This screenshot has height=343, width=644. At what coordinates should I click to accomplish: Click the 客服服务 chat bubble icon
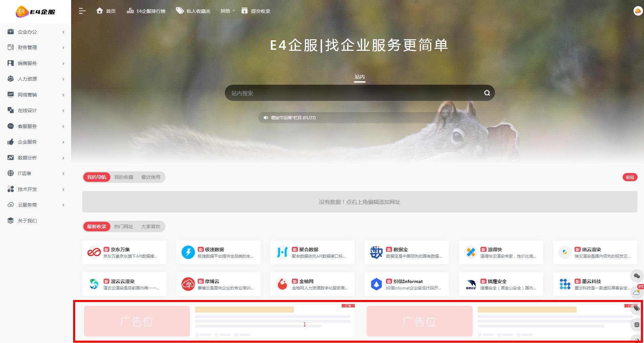coord(11,126)
